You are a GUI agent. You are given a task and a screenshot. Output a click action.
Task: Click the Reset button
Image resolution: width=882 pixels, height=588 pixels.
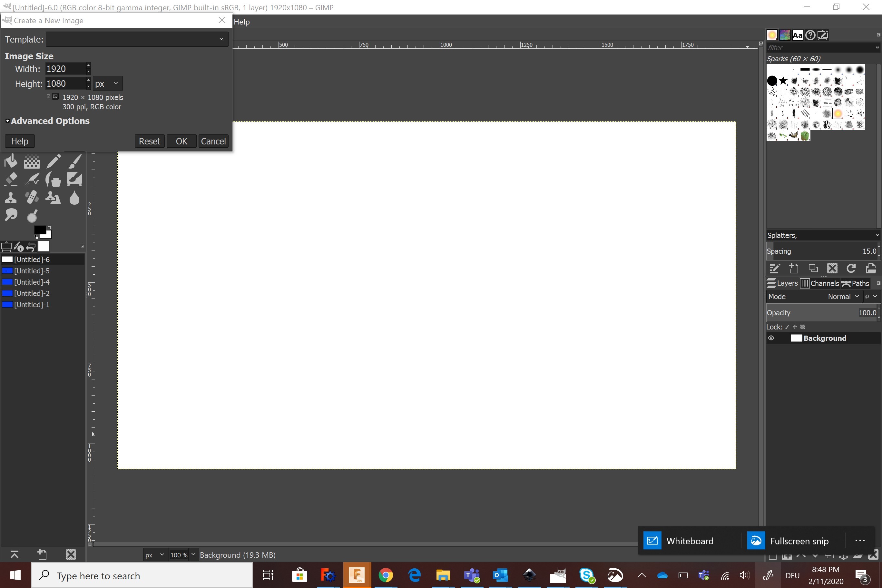(149, 142)
